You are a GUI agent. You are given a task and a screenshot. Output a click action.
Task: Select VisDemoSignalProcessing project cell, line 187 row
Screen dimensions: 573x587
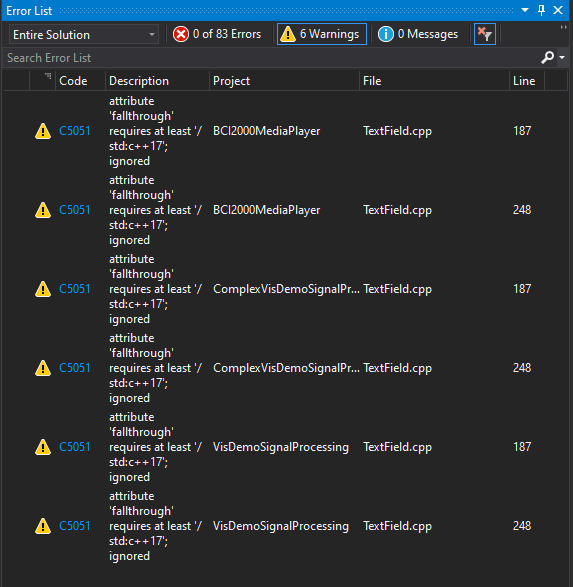coord(281,447)
